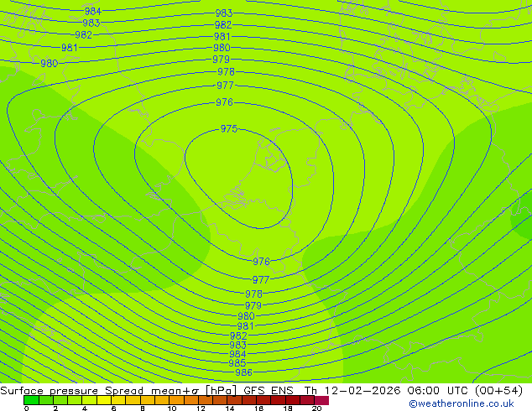Image resolution: width=532 pixels, height=411 pixels.
Task: Click the 986 isobar label
Action: tap(243, 372)
